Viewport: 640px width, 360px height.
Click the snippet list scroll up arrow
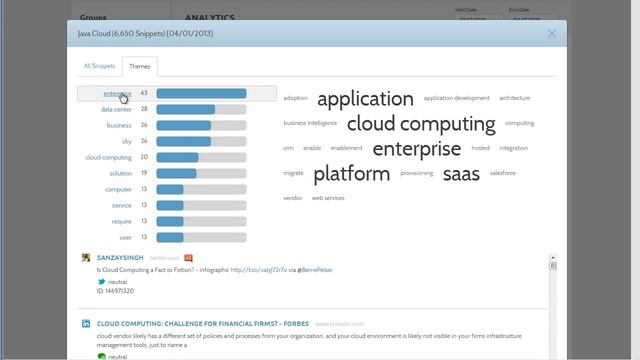click(x=553, y=257)
